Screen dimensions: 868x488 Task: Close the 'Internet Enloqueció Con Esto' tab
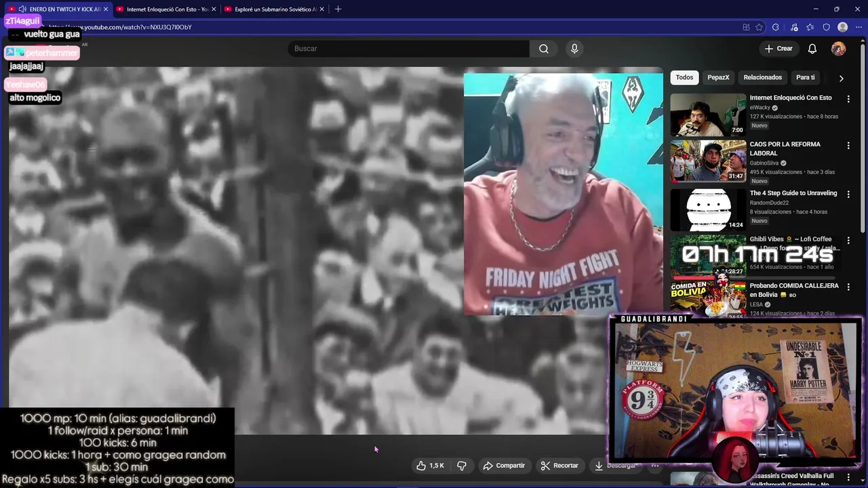(x=214, y=9)
